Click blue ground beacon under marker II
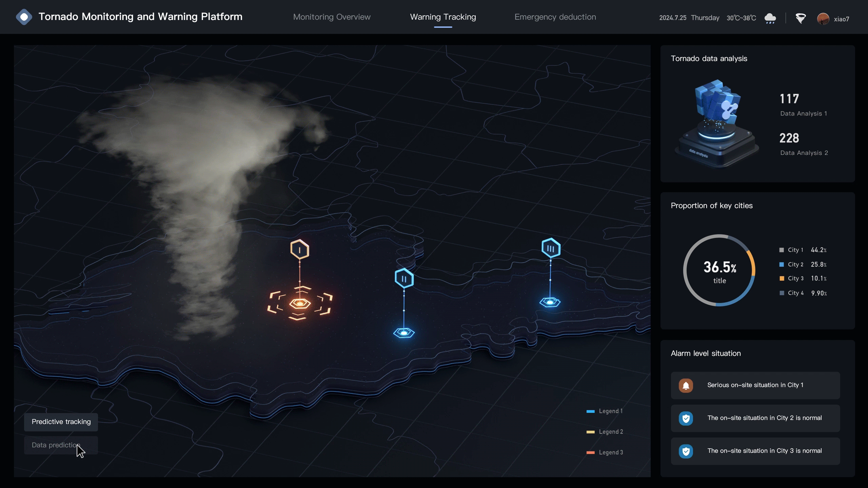The width and height of the screenshot is (868, 488). click(404, 333)
